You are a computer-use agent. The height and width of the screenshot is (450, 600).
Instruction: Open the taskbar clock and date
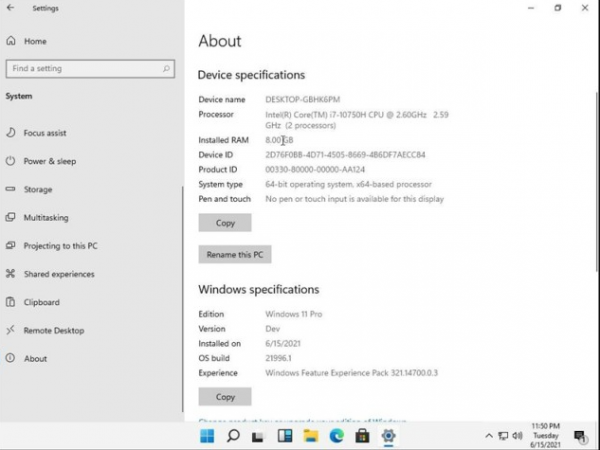545,435
